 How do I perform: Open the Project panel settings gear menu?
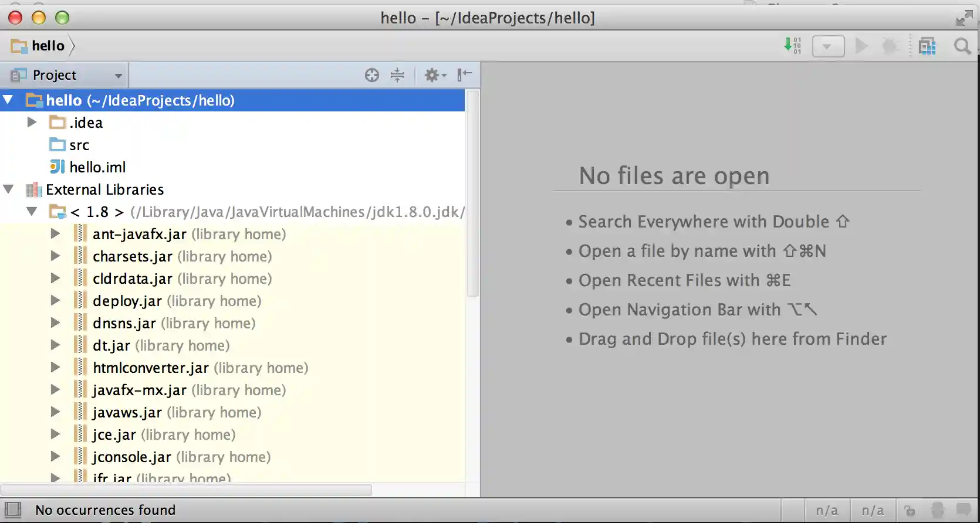point(435,75)
